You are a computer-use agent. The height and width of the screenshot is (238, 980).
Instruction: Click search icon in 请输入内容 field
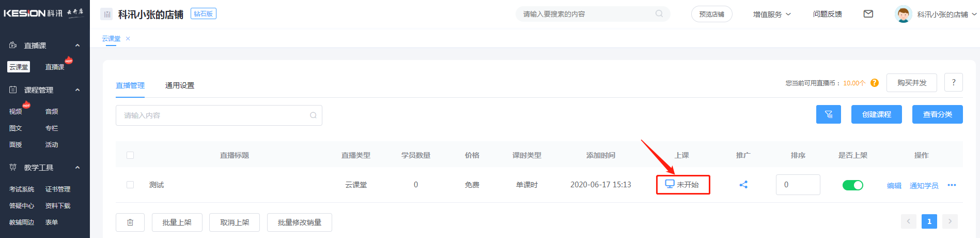click(313, 115)
